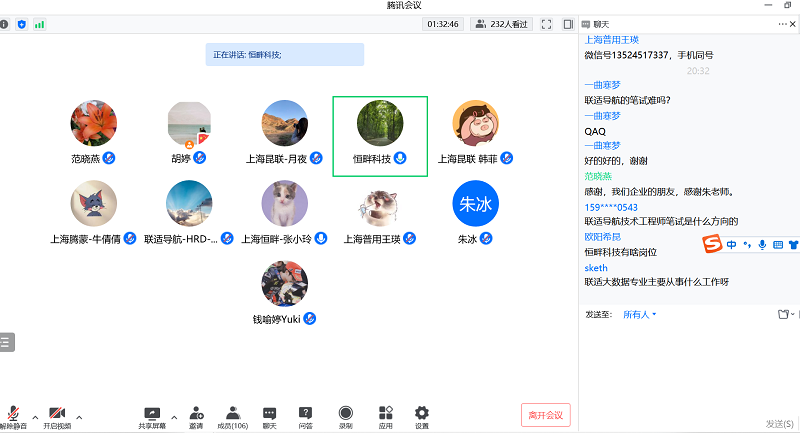
Task: Open the 设置 settings gear
Action: (x=422, y=413)
